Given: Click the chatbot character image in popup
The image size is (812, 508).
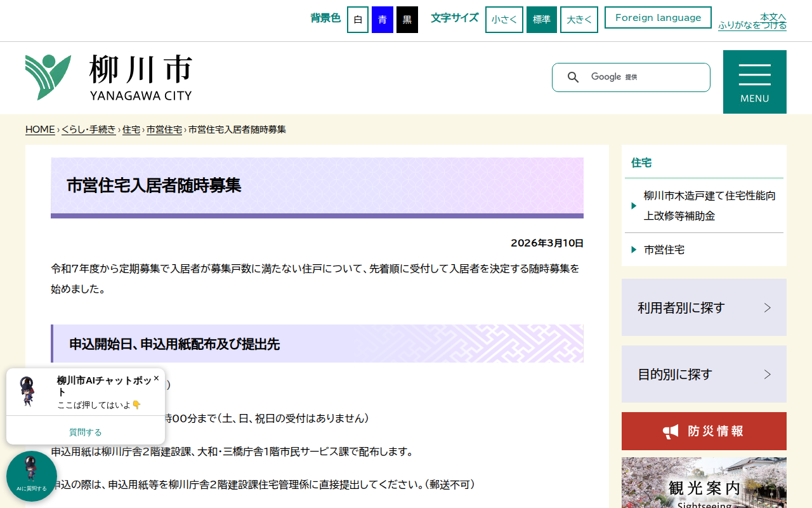Looking at the screenshot, I should (x=27, y=392).
